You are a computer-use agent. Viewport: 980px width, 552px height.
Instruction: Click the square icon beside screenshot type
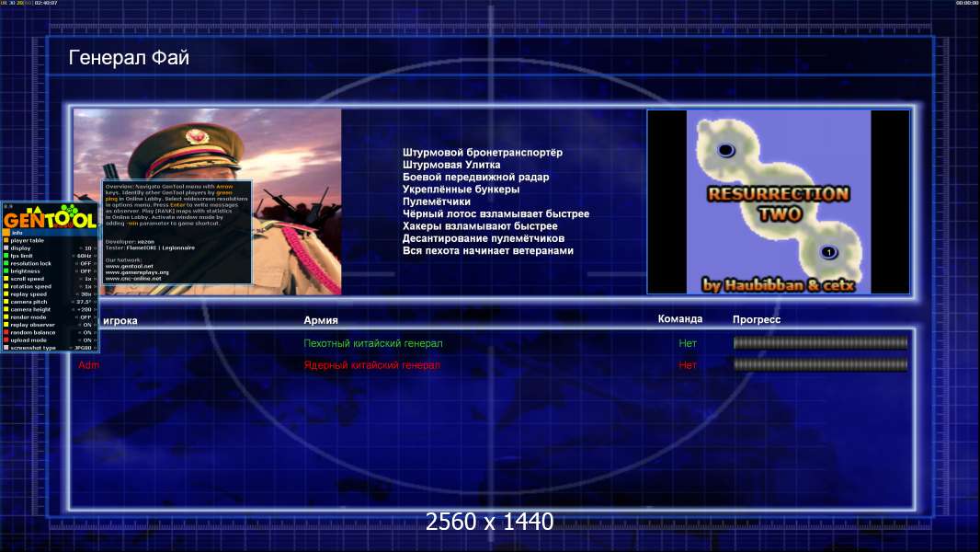(6, 348)
